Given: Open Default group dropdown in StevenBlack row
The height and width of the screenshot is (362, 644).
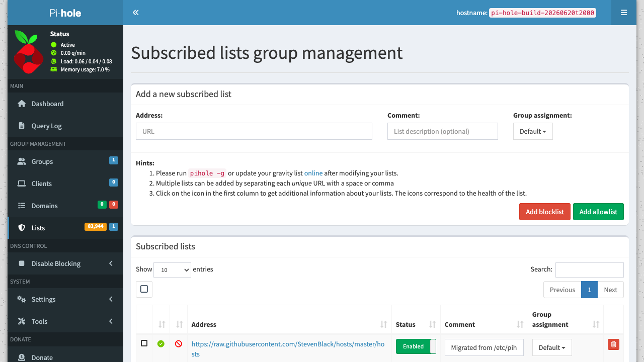Looking at the screenshot, I should pos(552,347).
